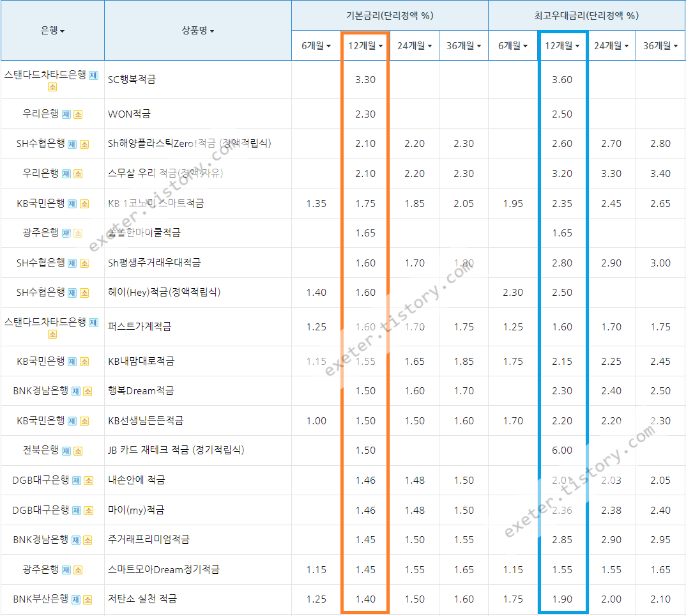
Task: Sort by 36개월 under 기본금리
Action: [464, 45]
